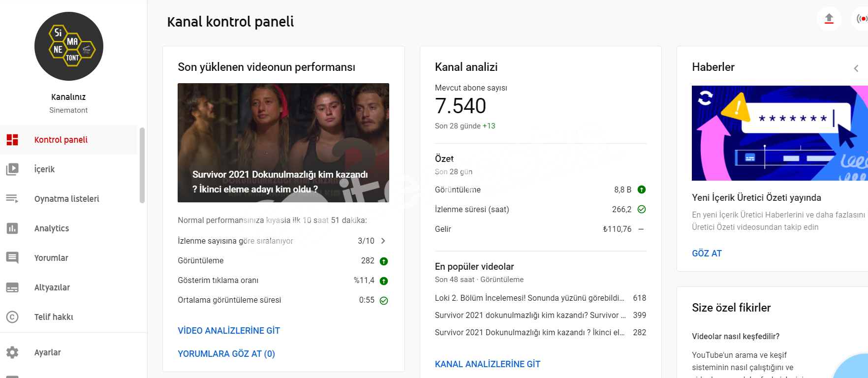
Task: Go to previous Haberler card arrow
Action: 856,68
